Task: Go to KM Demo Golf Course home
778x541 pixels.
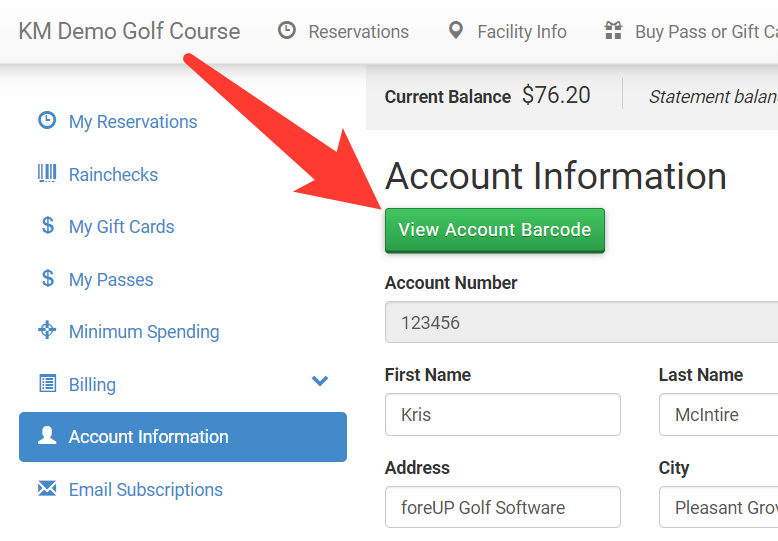Action: click(x=129, y=31)
